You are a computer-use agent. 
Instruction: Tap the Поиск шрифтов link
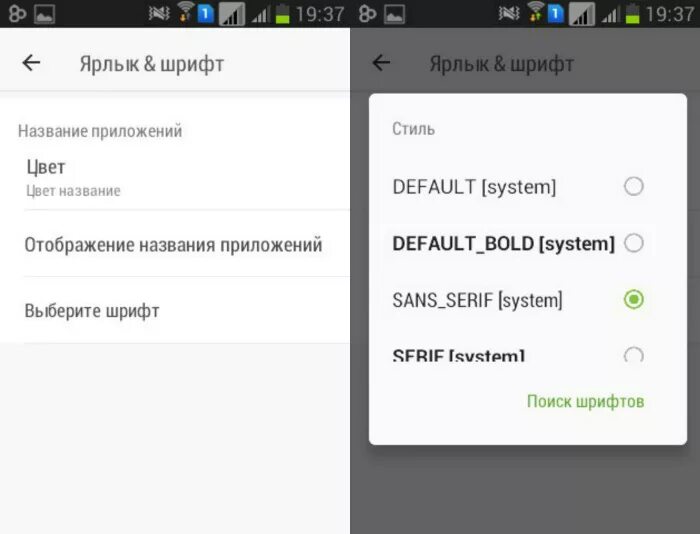[585, 401]
